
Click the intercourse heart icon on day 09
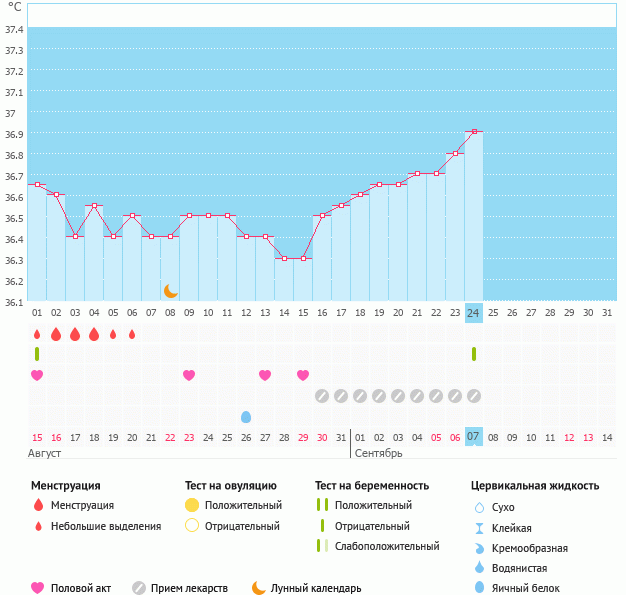tap(189, 375)
